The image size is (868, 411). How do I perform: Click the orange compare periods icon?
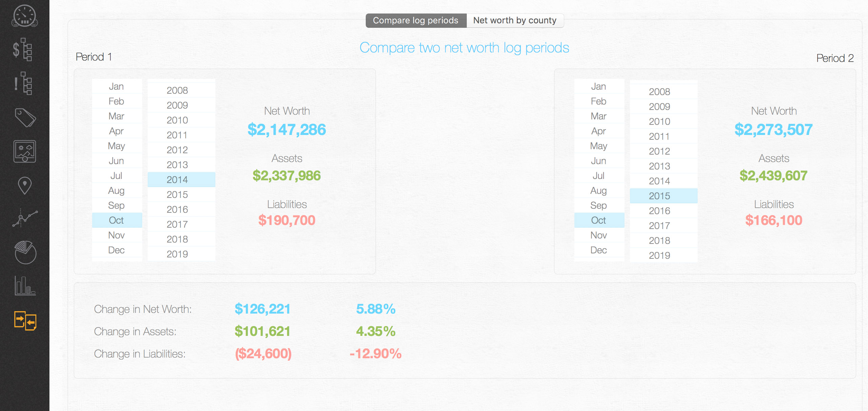(x=25, y=320)
